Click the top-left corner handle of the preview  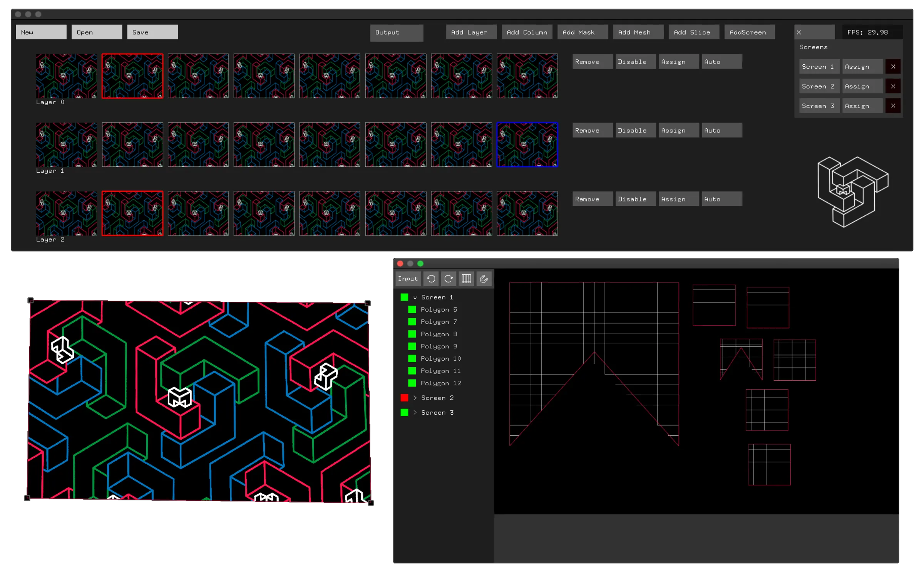click(30, 300)
